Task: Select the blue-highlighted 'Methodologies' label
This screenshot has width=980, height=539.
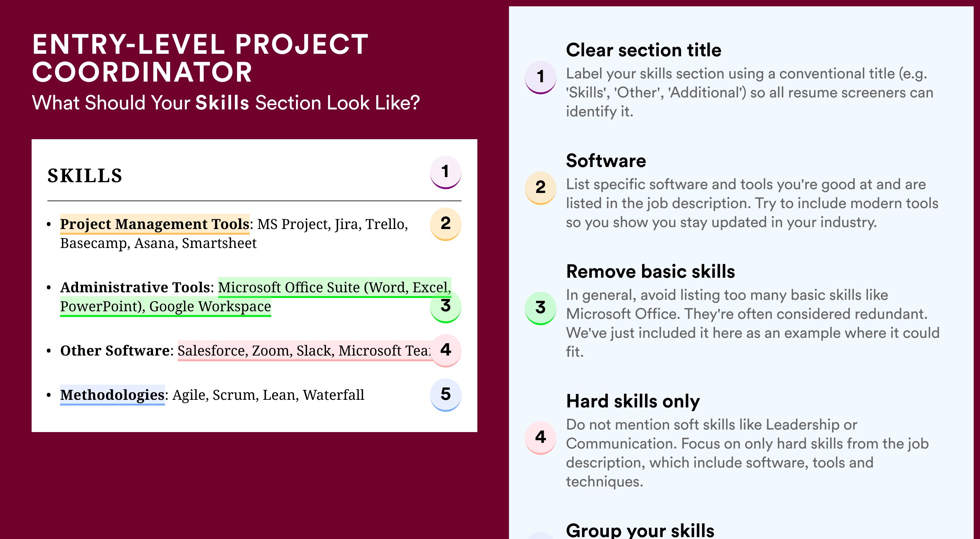Action: (x=112, y=395)
